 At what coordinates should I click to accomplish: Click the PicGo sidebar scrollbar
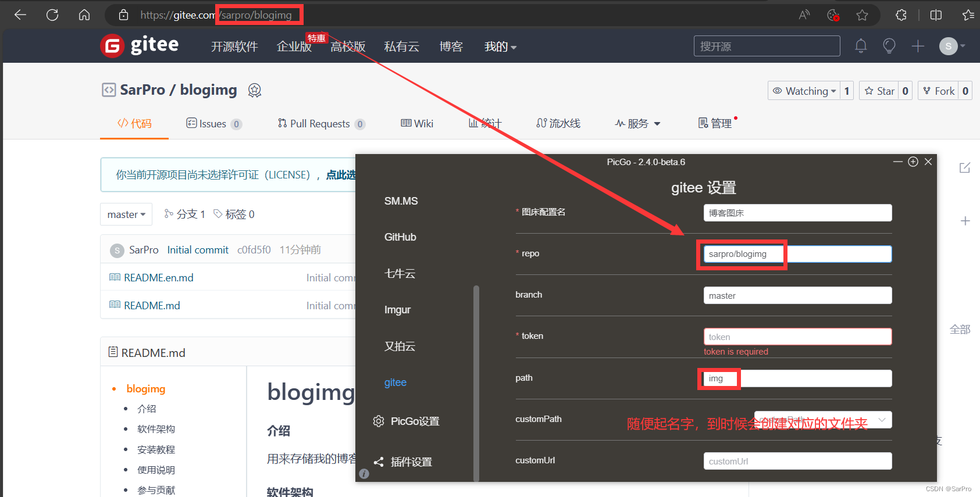point(476,384)
